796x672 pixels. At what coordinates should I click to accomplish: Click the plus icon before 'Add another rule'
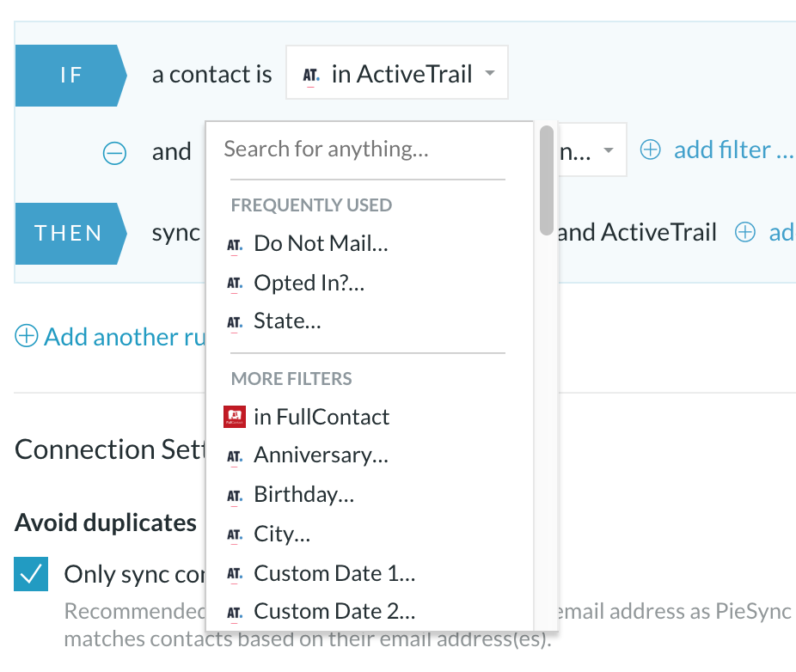point(27,335)
